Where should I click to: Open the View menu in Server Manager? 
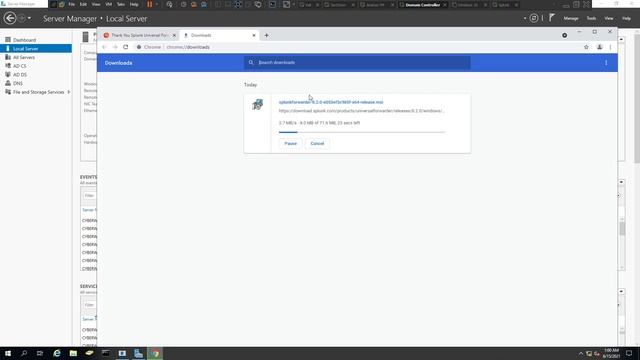pyautogui.click(x=609, y=18)
